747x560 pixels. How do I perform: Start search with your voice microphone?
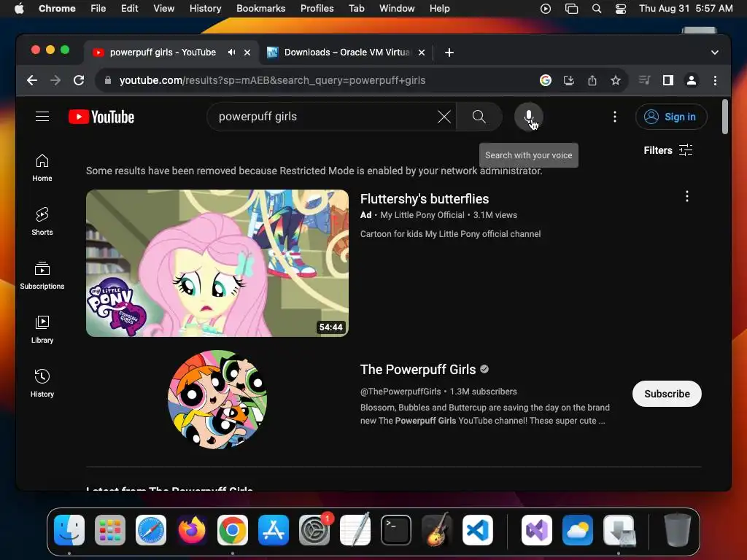(528, 117)
